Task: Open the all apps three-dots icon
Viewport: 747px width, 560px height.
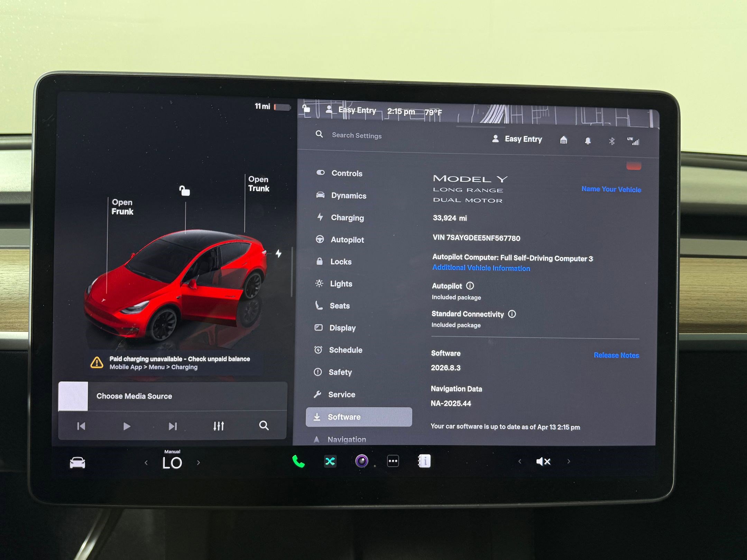Action: (x=393, y=461)
